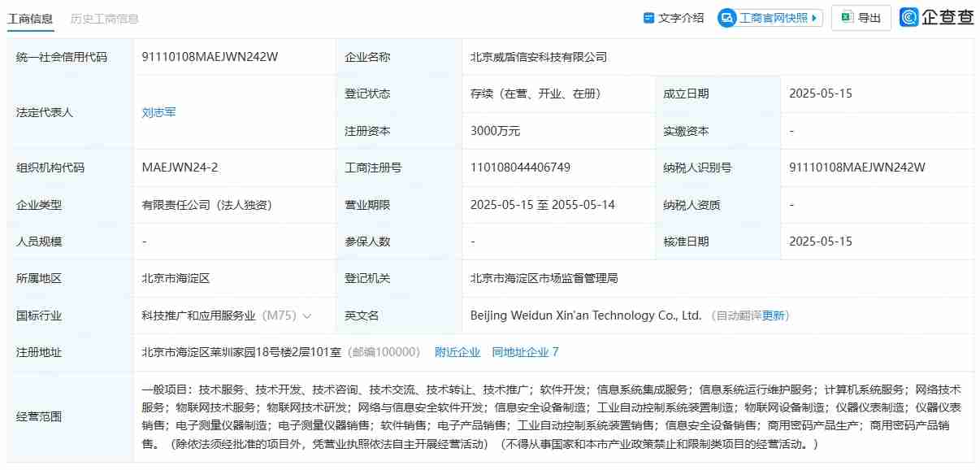Click the blue grid icon beside 文字介绍
Screen dimensions: 980x470
[648, 17]
